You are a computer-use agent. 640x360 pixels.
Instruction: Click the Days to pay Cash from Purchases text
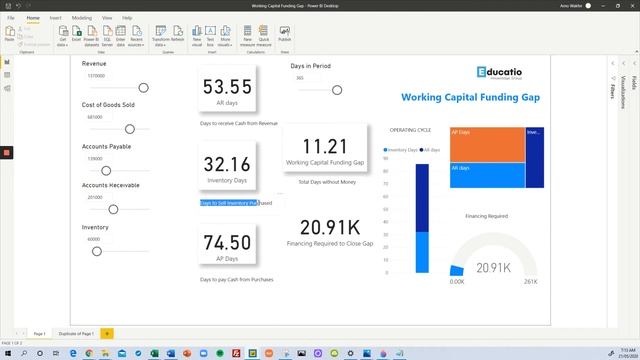[237, 280]
